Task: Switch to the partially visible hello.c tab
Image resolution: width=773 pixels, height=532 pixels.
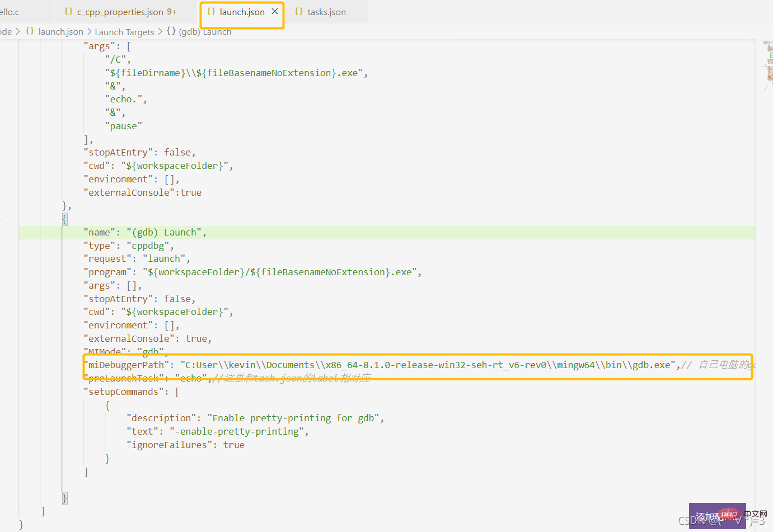Action: tap(10, 12)
